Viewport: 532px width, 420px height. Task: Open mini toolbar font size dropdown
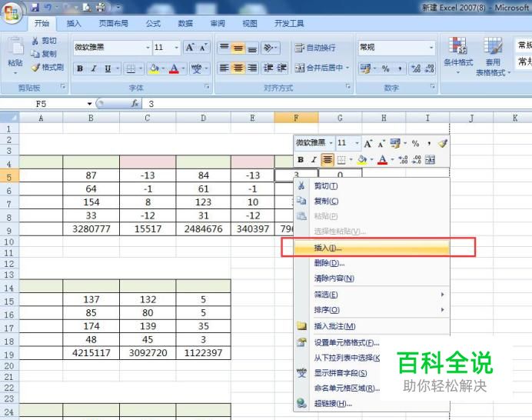[x=357, y=143]
